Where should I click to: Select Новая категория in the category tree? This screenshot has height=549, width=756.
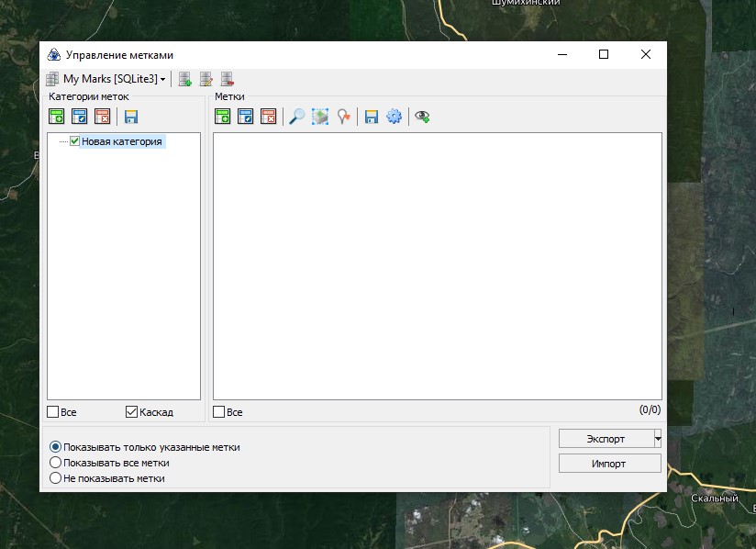pos(121,141)
